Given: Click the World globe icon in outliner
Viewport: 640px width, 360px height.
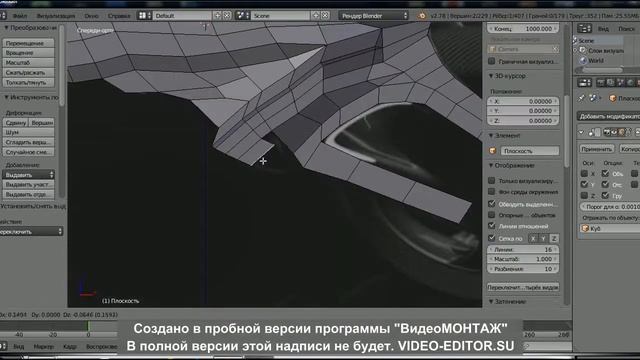Looking at the screenshot, I should coord(583,60).
